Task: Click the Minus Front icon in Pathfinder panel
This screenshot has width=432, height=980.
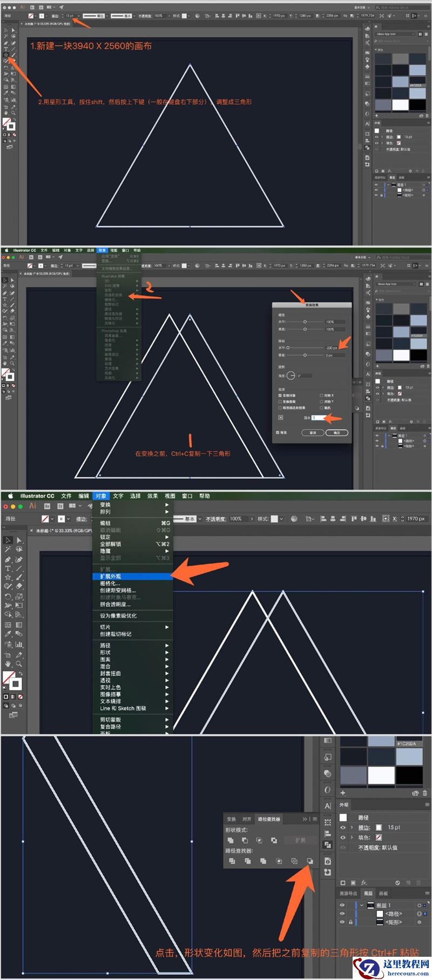Action: [x=245, y=840]
